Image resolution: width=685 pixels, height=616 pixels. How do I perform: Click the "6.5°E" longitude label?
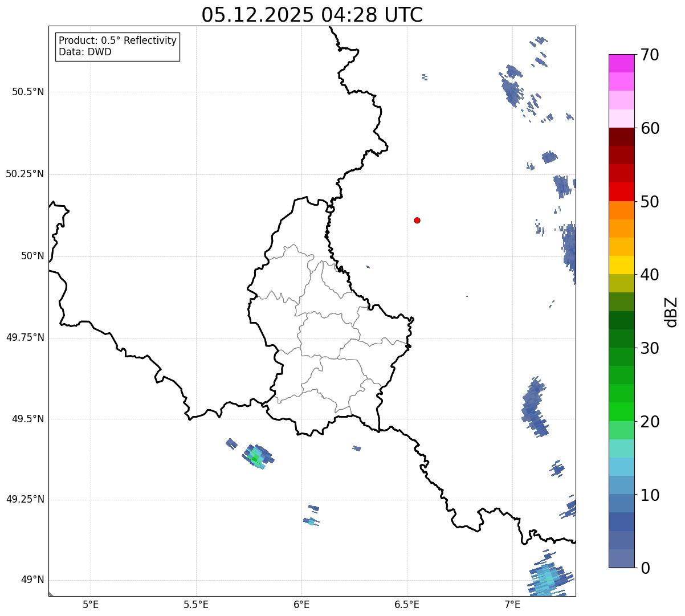(x=407, y=604)
